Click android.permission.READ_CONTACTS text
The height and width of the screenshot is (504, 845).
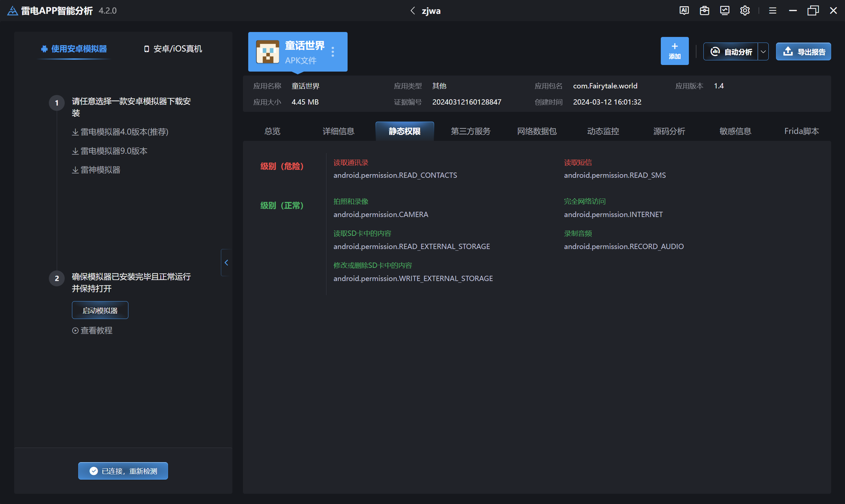click(395, 175)
